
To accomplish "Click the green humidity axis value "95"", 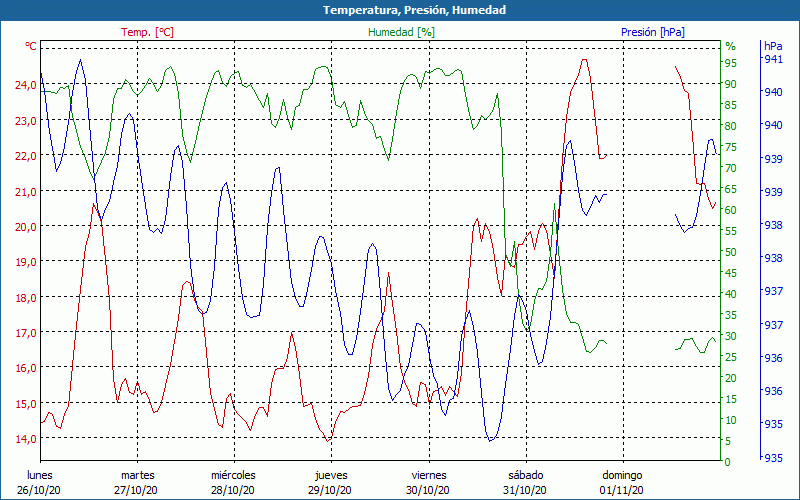I will pos(731,63).
